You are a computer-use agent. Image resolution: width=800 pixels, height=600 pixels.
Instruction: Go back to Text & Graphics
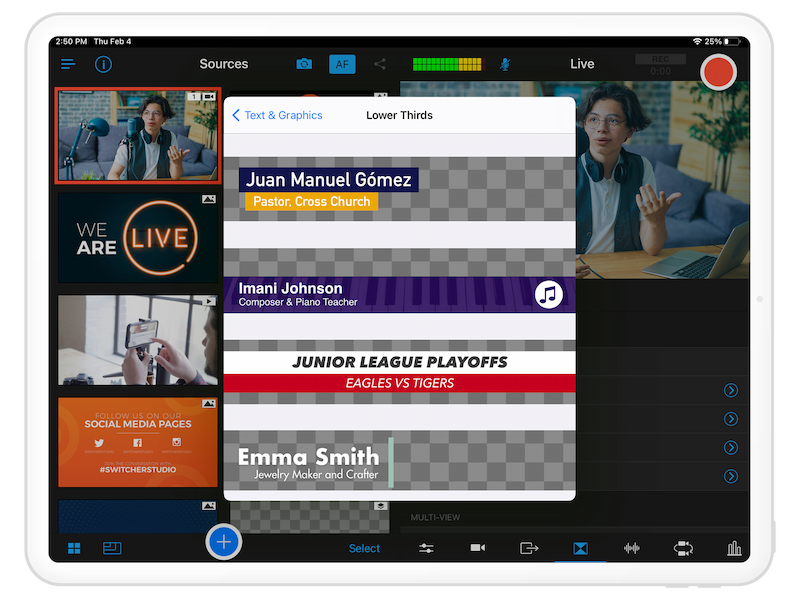(278, 115)
